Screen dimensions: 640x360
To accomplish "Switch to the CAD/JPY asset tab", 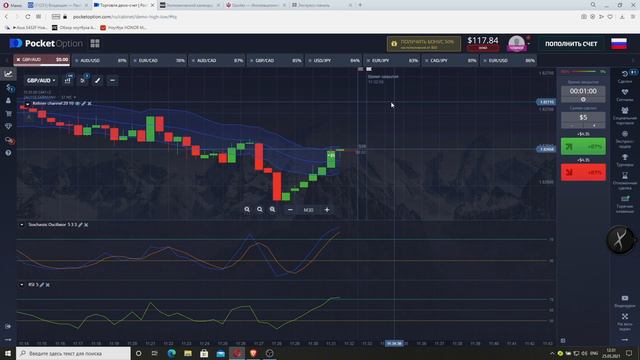I will 451,60.
